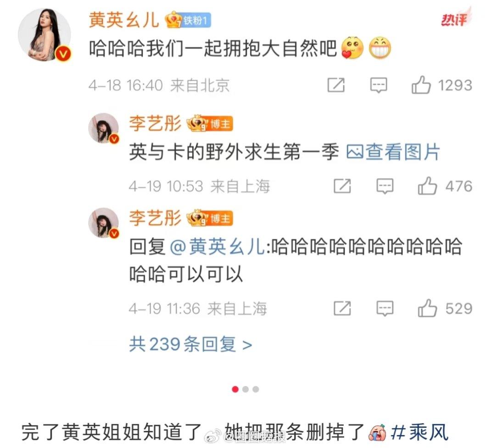Go to third image page dot

point(256,389)
